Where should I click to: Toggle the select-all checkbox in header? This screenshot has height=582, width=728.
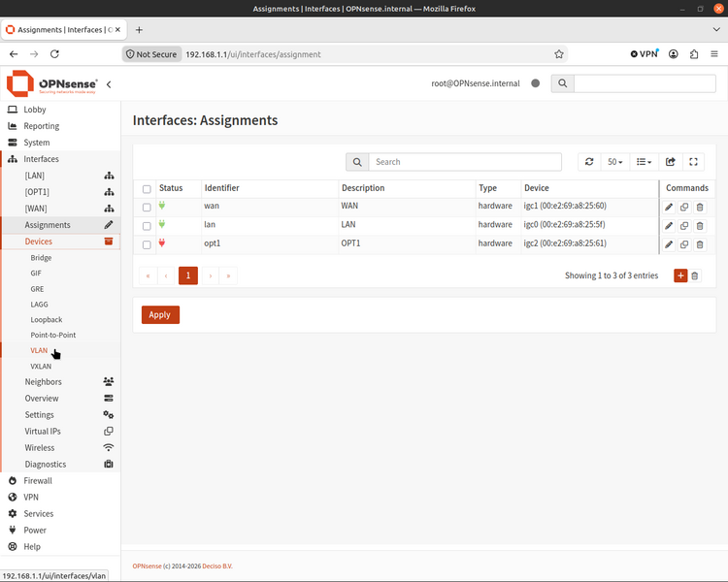tap(147, 189)
